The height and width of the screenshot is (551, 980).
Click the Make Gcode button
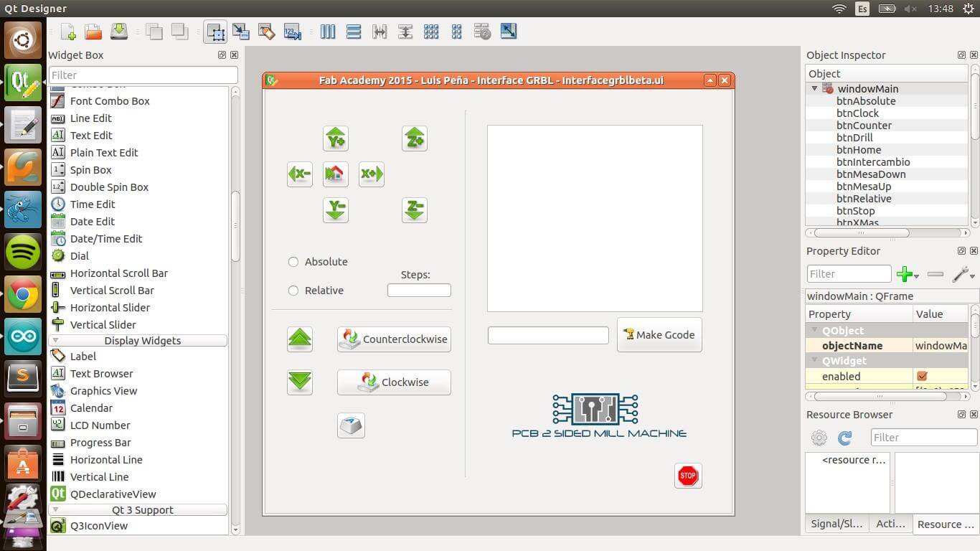point(659,335)
